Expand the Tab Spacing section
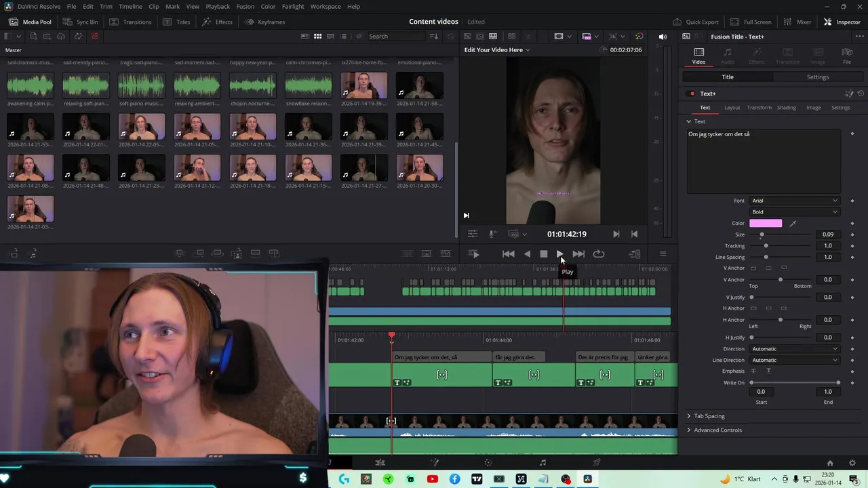Viewport: 868px width, 488px height. [x=705, y=416]
